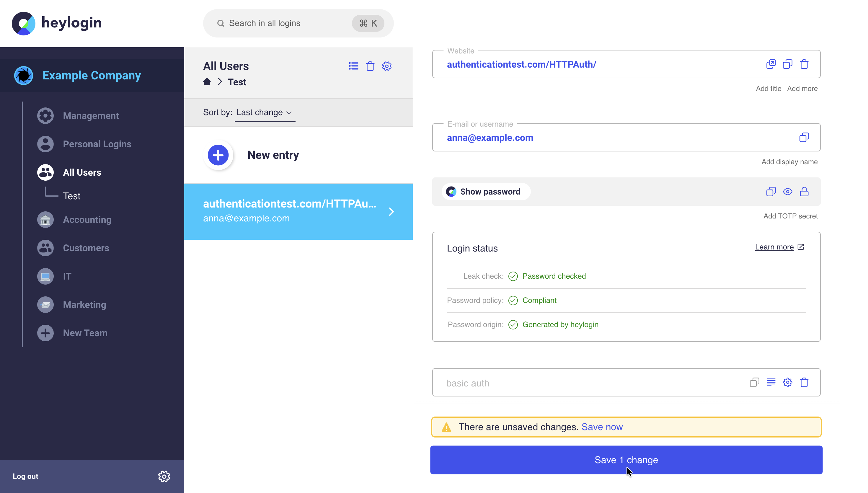Viewport: 868px width, 493px height.
Task: Open website in new tab icon
Action: pos(771,64)
